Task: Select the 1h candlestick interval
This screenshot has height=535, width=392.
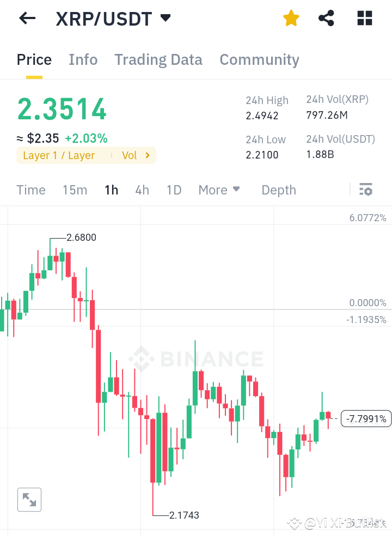Action: [111, 190]
